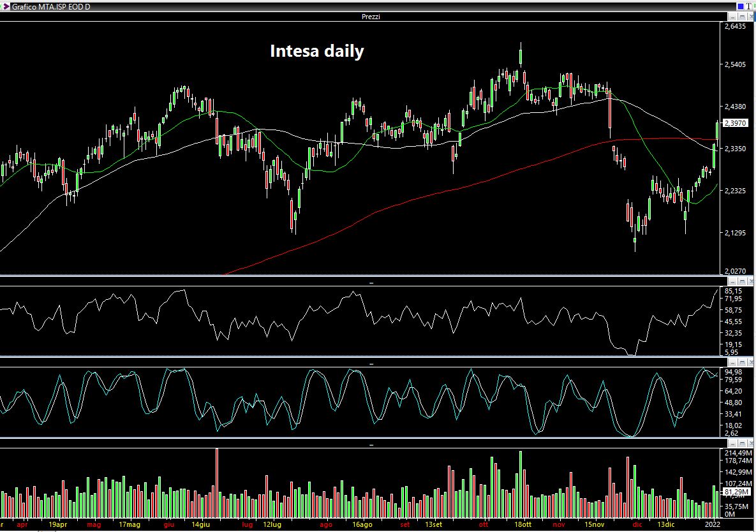Click the 14giu date label
Screen dimensions: 756x532
click(x=200, y=524)
